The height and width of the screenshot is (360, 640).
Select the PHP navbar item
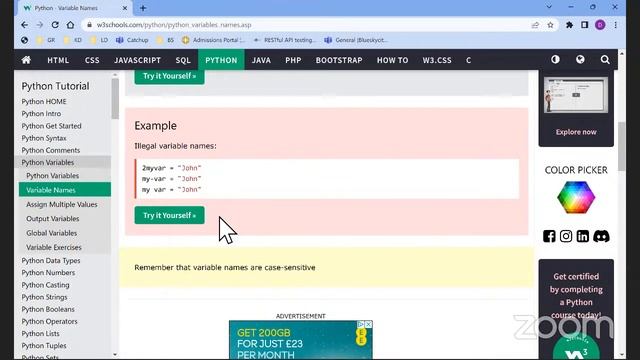293,60
